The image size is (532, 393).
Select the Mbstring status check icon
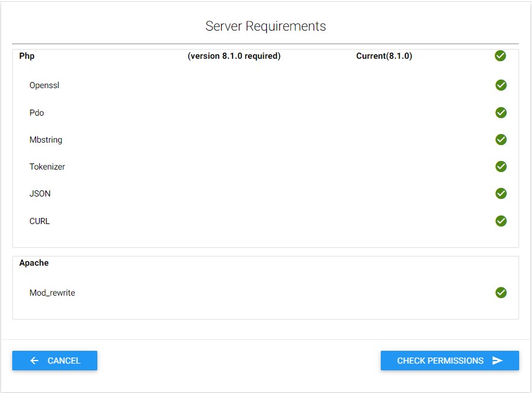pos(501,140)
